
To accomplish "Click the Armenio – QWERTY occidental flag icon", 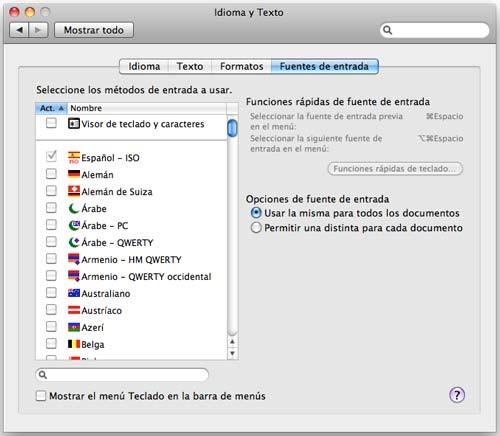I will pyautogui.click(x=74, y=276).
